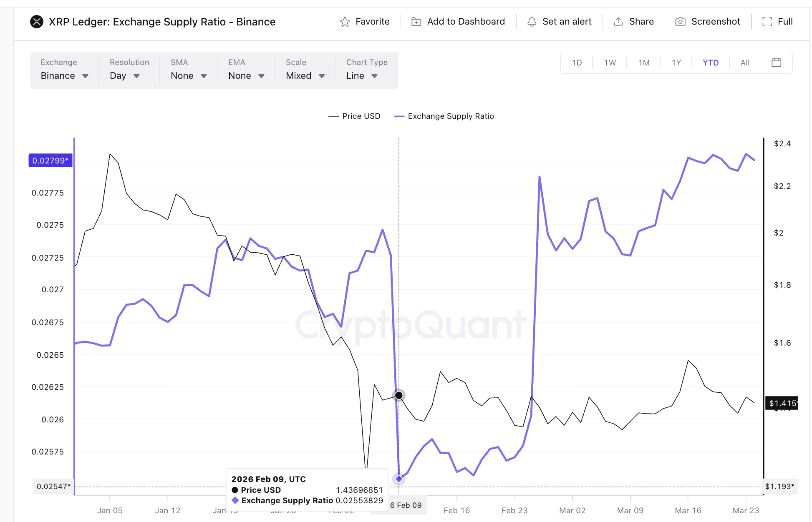The height and width of the screenshot is (522, 812).
Task: Change Resolution from Day dropdown
Action: coord(125,75)
